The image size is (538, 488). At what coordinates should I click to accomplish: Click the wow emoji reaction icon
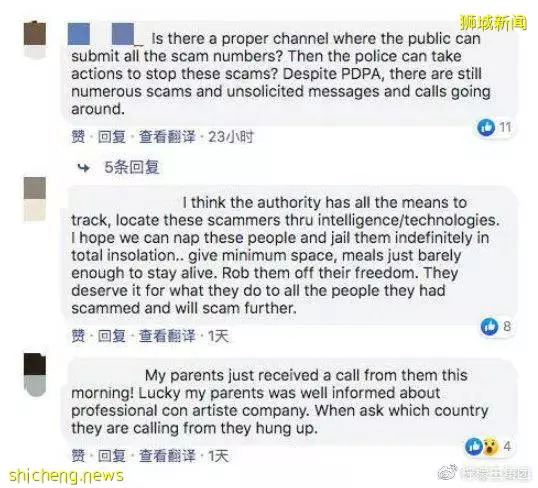point(491,446)
